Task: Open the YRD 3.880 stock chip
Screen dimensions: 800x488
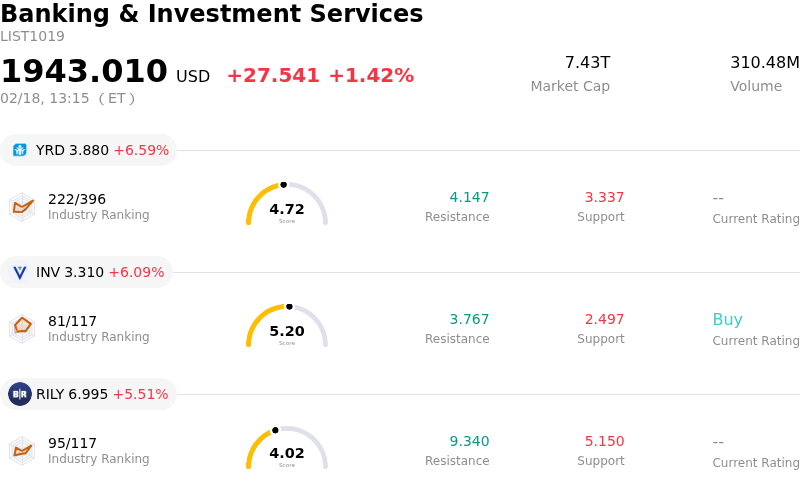Action: (88, 150)
